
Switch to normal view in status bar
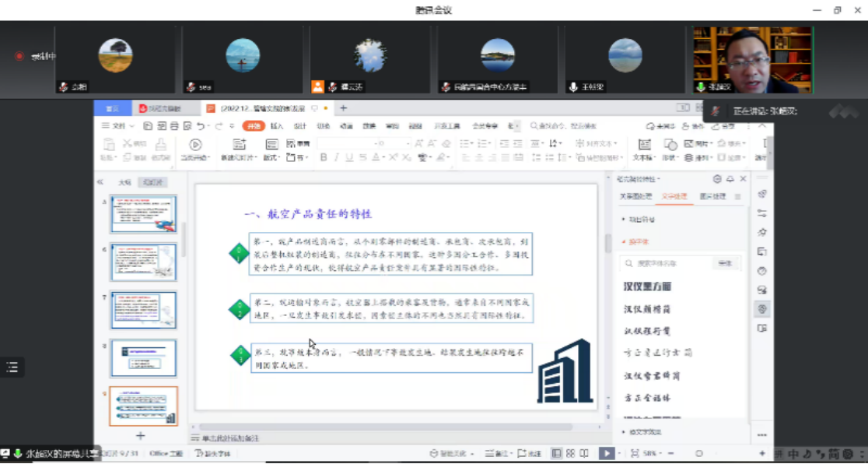(x=557, y=453)
